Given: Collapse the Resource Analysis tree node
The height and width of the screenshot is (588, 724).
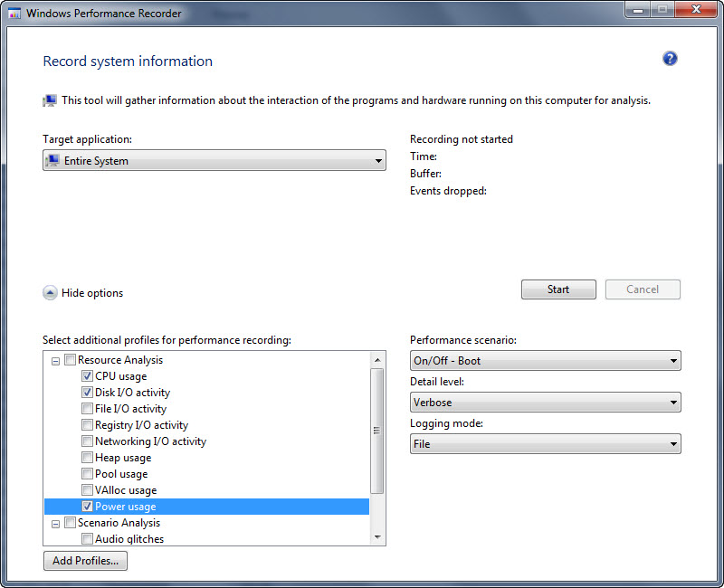Looking at the screenshot, I should pyautogui.click(x=55, y=361).
